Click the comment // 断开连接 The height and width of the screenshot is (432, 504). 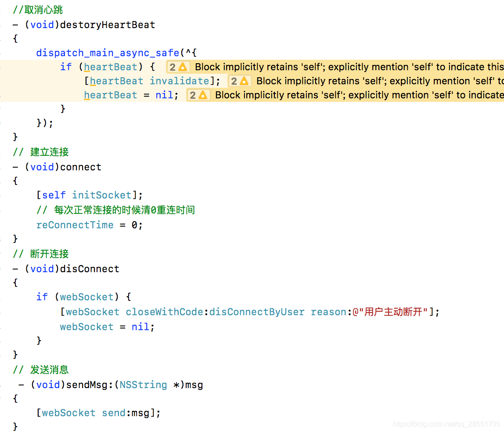coord(40,254)
